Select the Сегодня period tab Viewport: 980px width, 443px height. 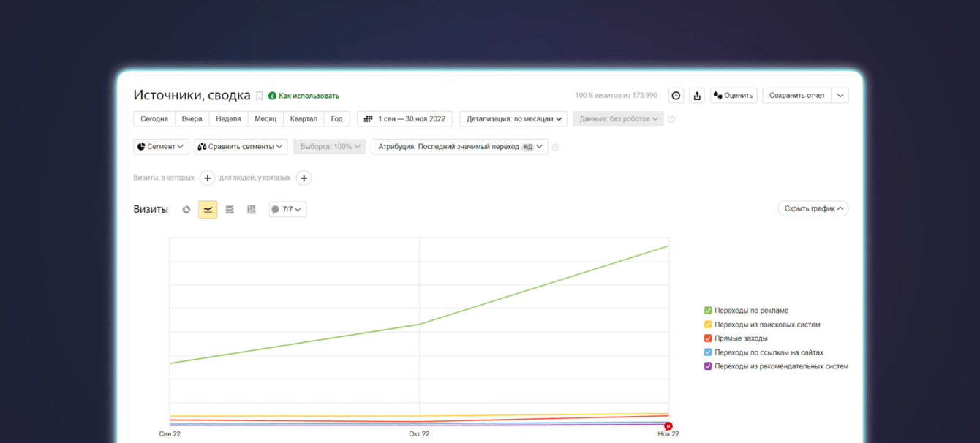point(154,118)
